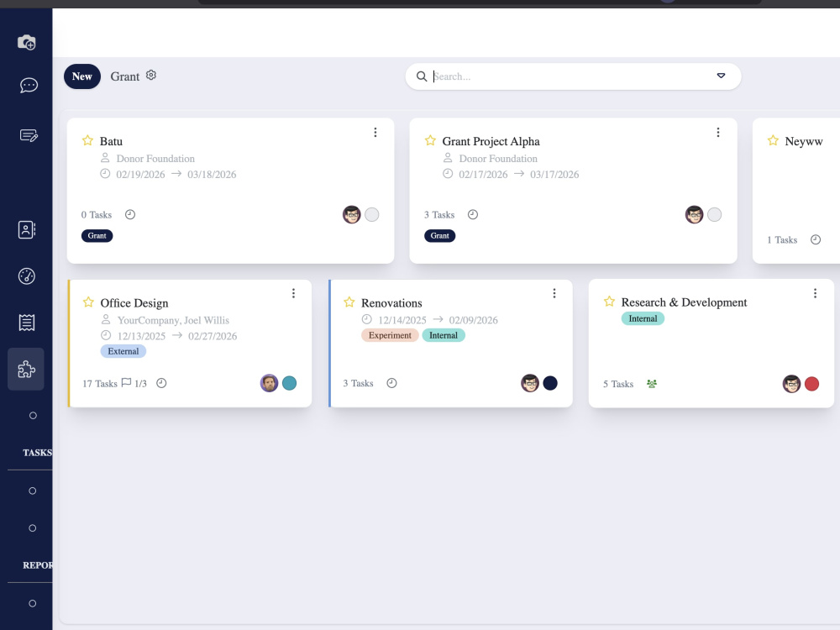Star the Renovations project
Screen dimensions: 840x630
[x=349, y=302]
